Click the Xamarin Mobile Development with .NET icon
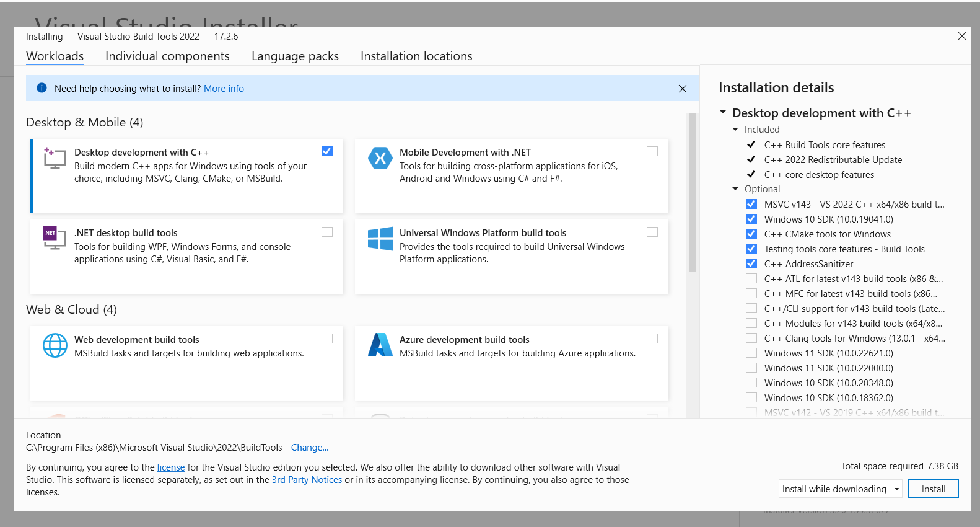 point(380,158)
